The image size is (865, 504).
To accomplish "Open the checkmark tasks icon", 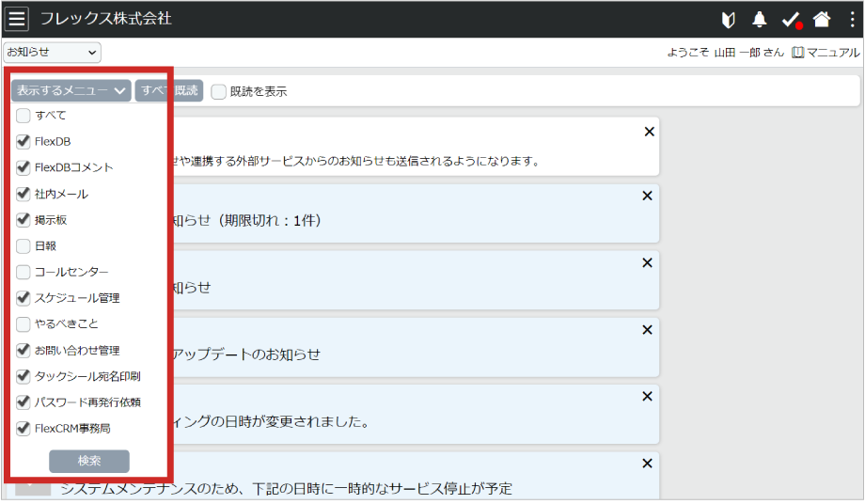I will pyautogui.click(x=792, y=20).
